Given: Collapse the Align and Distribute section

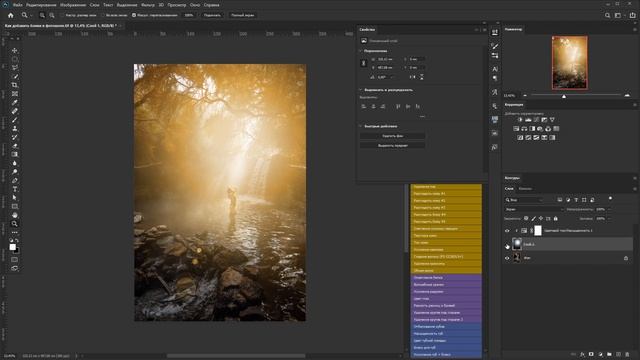Looking at the screenshot, I should 361,90.
